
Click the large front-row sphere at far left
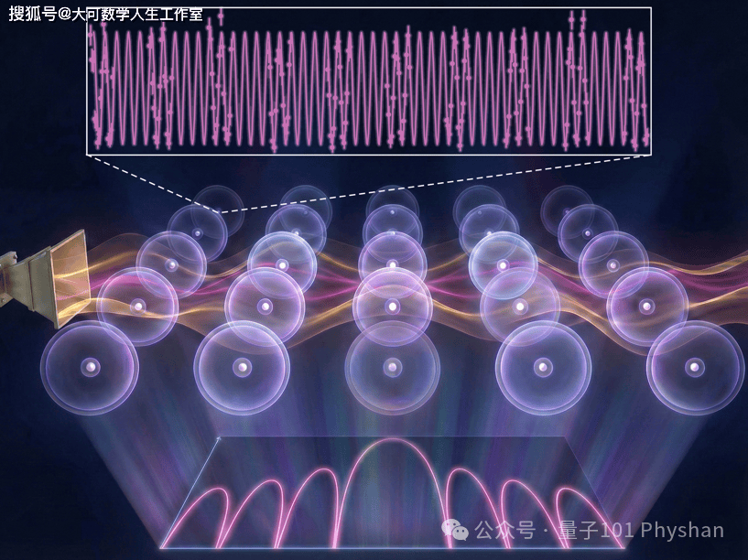click(90, 368)
